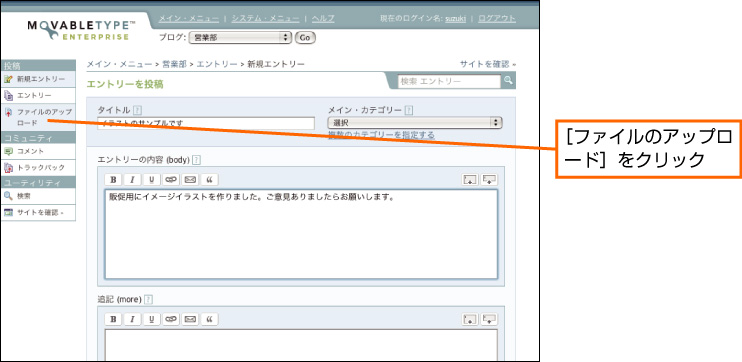Click Underline in the 追記 (more) editor
Viewport: 742px width, 362px height.
pyautogui.click(x=151, y=319)
